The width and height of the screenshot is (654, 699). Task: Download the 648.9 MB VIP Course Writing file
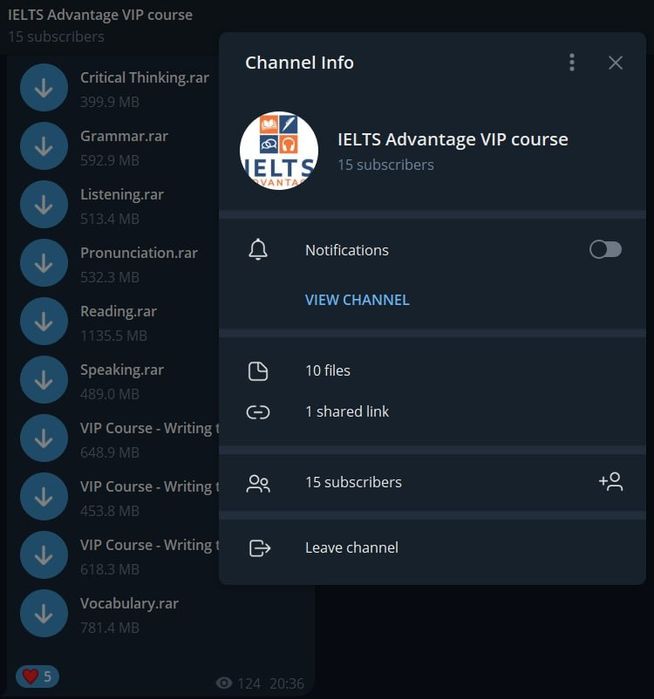tap(44, 438)
